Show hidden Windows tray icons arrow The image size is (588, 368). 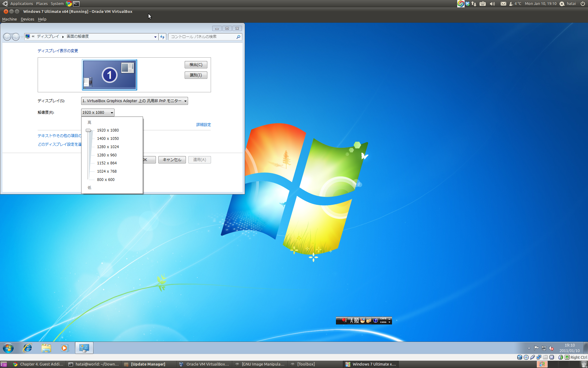(529, 348)
